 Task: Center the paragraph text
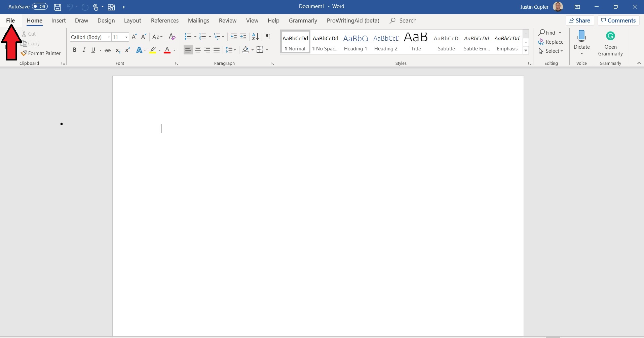(198, 50)
